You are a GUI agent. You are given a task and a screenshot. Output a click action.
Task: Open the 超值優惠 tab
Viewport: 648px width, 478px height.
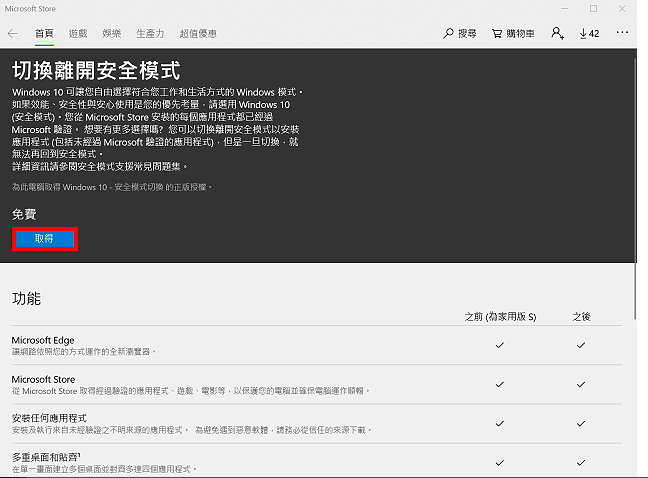click(198, 33)
